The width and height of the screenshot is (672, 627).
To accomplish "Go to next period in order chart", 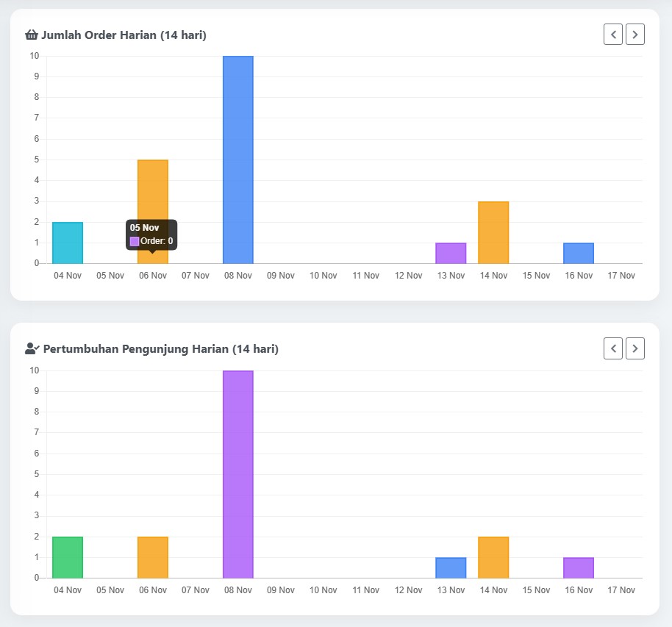I will pyautogui.click(x=635, y=35).
